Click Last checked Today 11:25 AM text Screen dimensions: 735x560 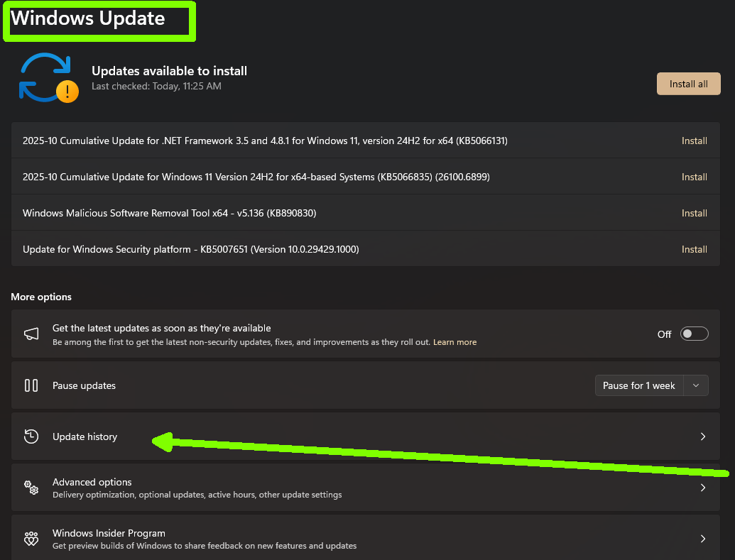click(156, 86)
